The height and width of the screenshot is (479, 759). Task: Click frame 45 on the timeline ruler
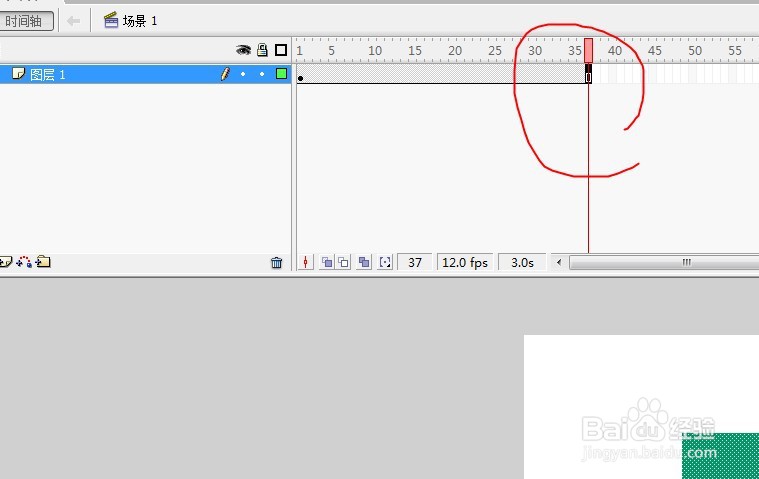click(x=654, y=50)
